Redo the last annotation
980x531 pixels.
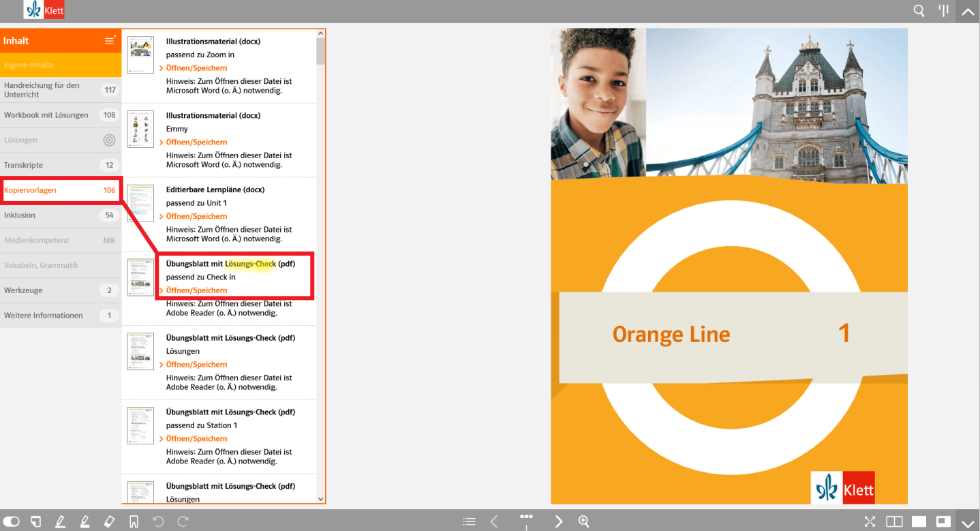[x=183, y=521]
